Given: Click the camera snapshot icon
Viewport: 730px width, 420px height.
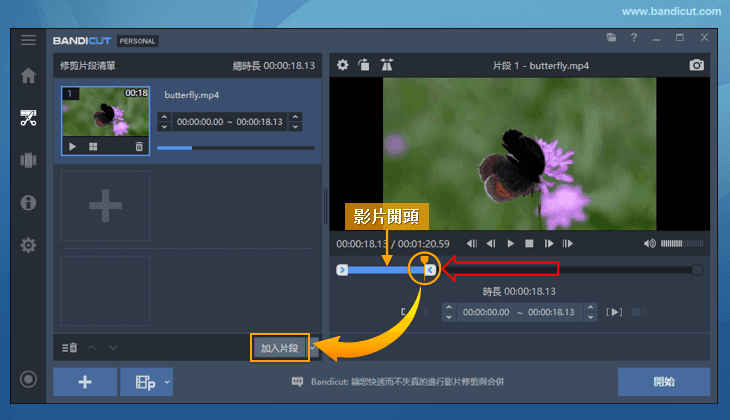Looking at the screenshot, I should coord(697,65).
